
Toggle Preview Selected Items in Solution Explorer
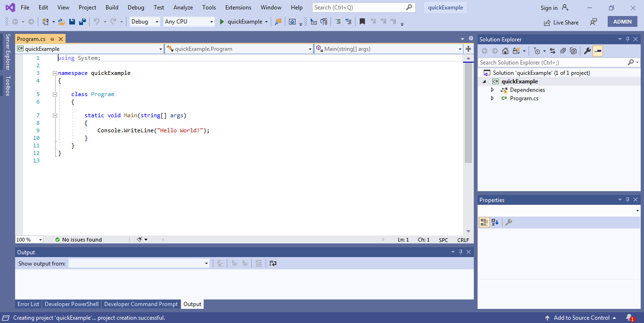[598, 51]
